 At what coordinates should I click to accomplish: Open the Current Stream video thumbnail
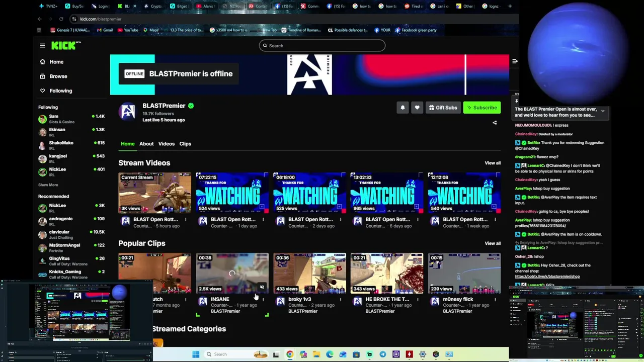point(154,193)
